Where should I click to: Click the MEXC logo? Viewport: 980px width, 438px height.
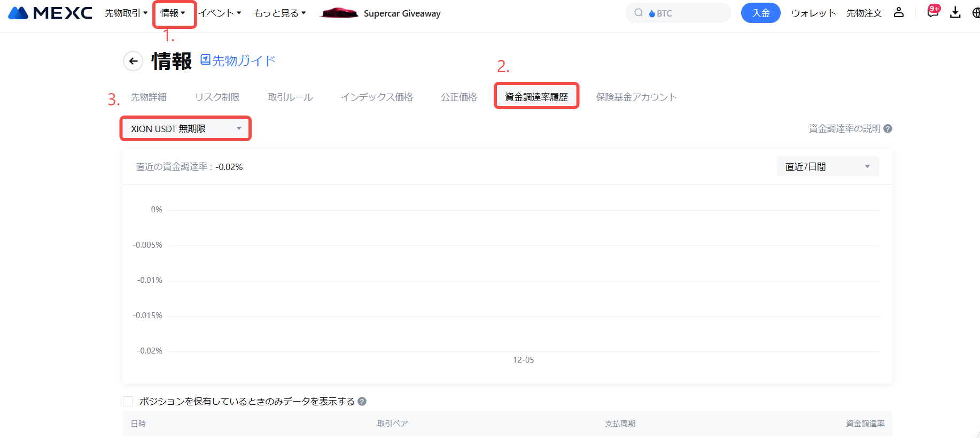pos(50,13)
